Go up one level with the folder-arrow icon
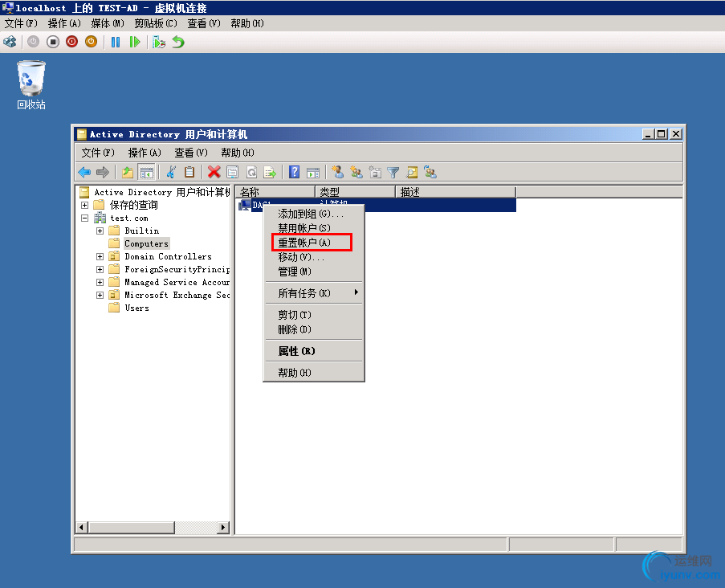The image size is (725, 588). pos(127,173)
